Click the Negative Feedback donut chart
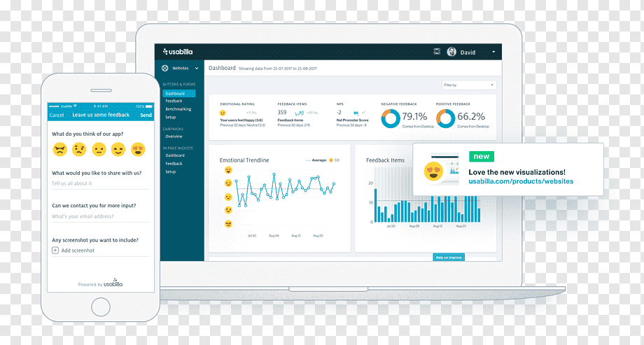The image size is (644, 345). pyautogui.click(x=390, y=119)
